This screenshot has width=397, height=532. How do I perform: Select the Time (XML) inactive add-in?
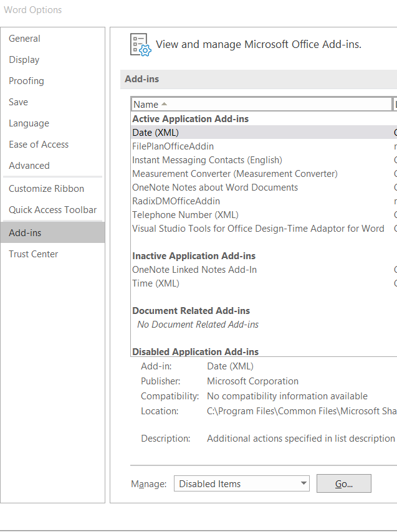click(x=156, y=283)
